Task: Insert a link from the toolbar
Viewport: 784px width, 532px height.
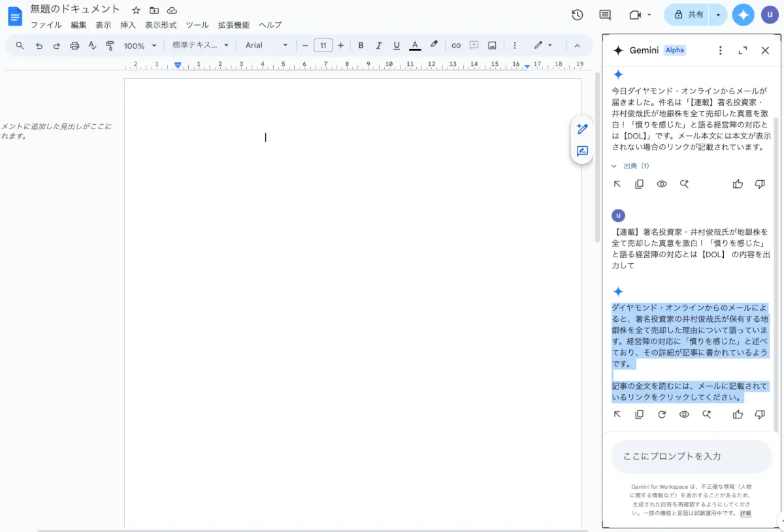Action: point(456,46)
